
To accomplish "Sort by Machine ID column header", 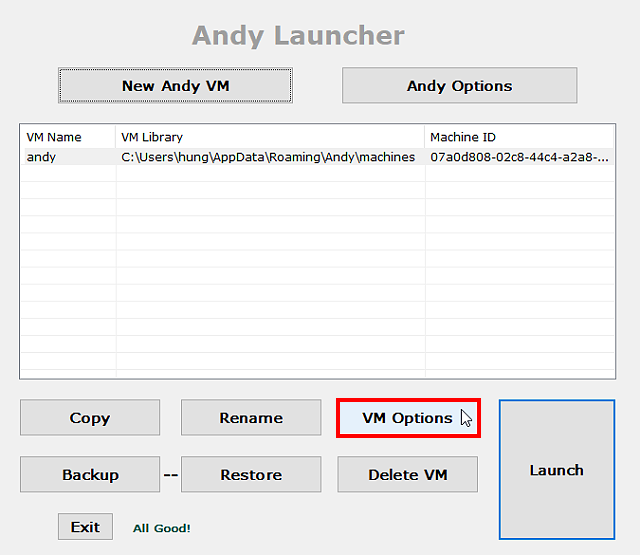I will [519, 137].
